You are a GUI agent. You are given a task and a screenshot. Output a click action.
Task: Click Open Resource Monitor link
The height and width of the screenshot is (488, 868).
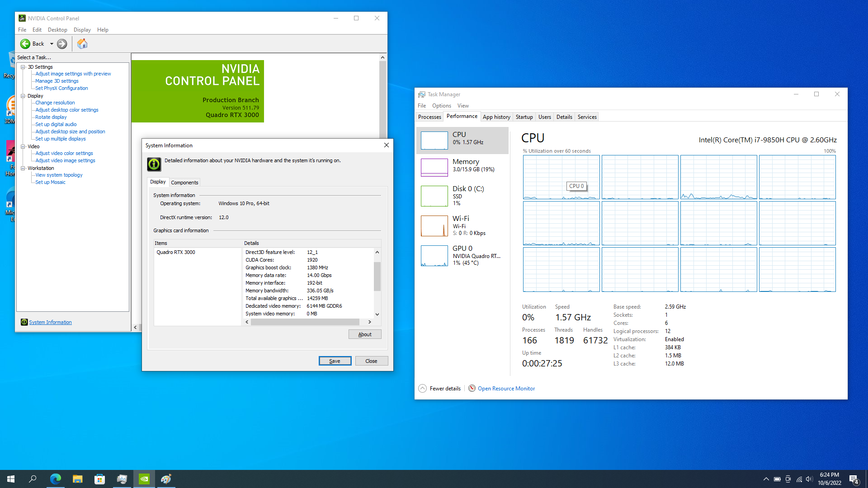point(506,389)
